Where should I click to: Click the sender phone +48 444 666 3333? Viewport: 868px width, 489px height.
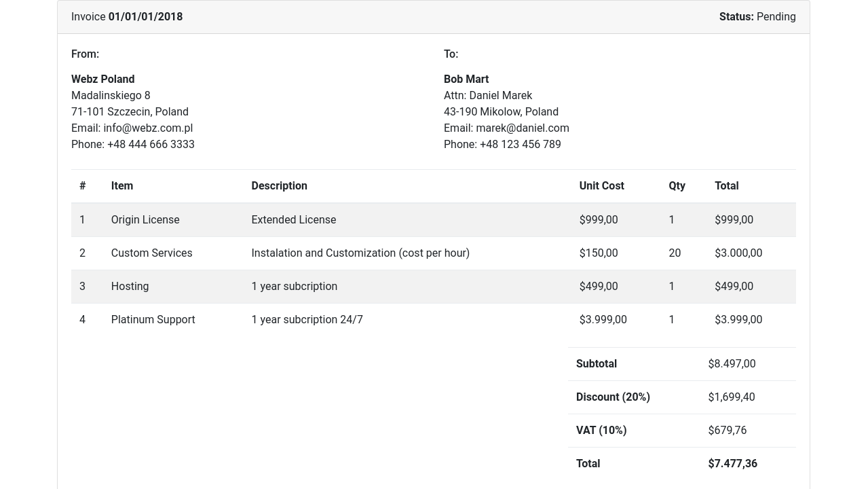(151, 144)
